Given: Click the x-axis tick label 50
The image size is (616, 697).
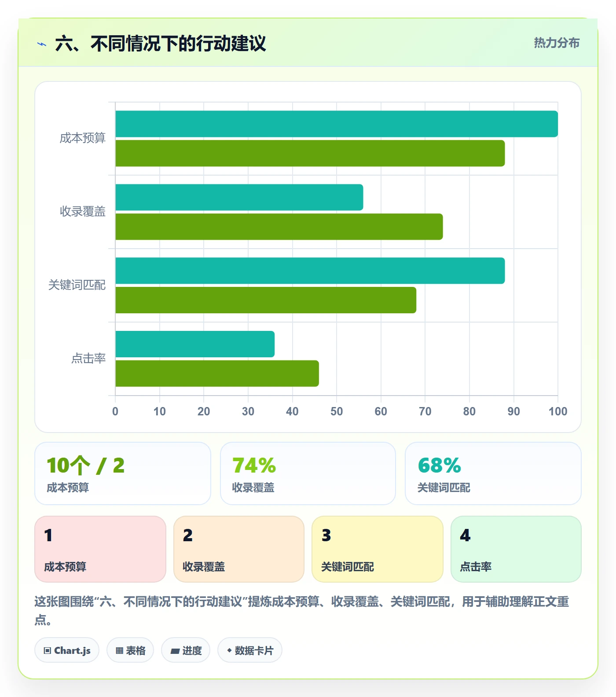Looking at the screenshot, I should 337,411.
